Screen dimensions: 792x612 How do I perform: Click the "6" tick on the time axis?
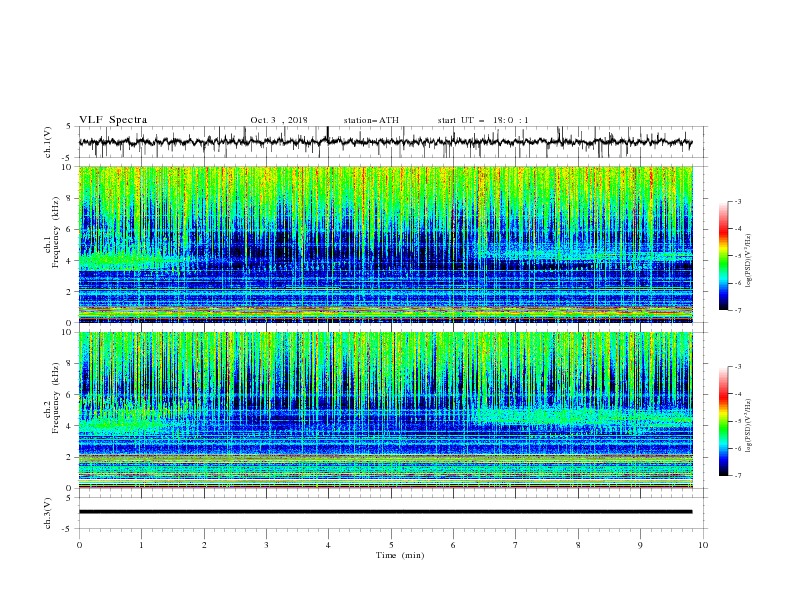pos(453,545)
